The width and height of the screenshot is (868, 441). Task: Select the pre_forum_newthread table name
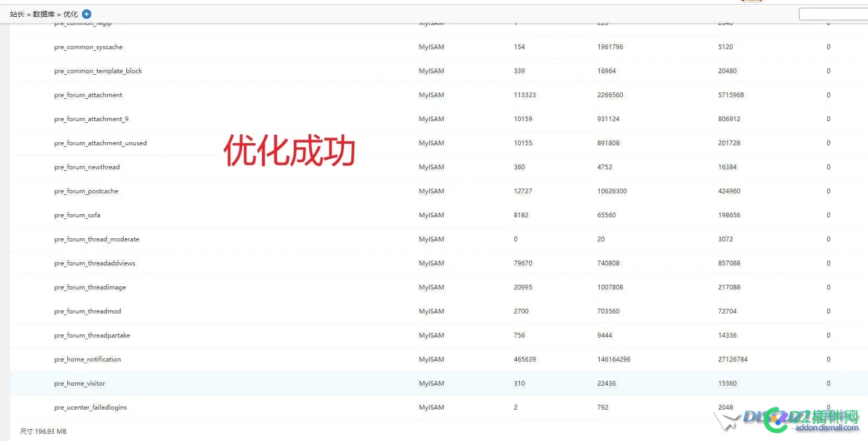click(87, 167)
